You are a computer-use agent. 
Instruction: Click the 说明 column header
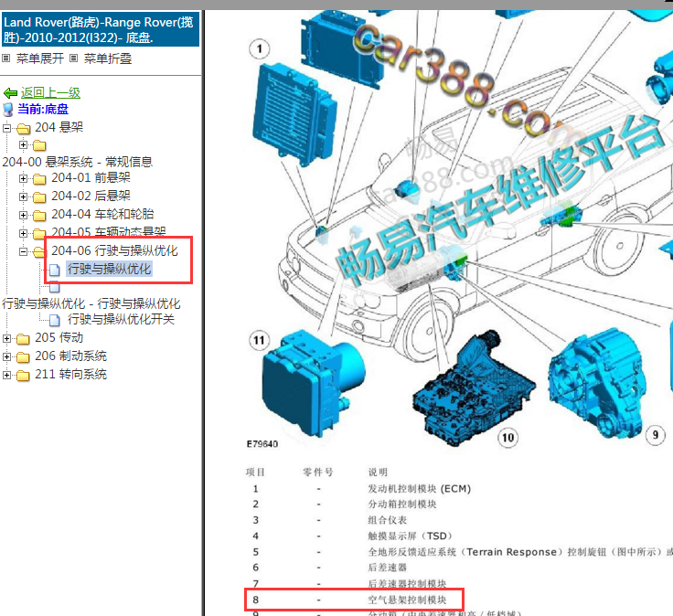point(378,473)
